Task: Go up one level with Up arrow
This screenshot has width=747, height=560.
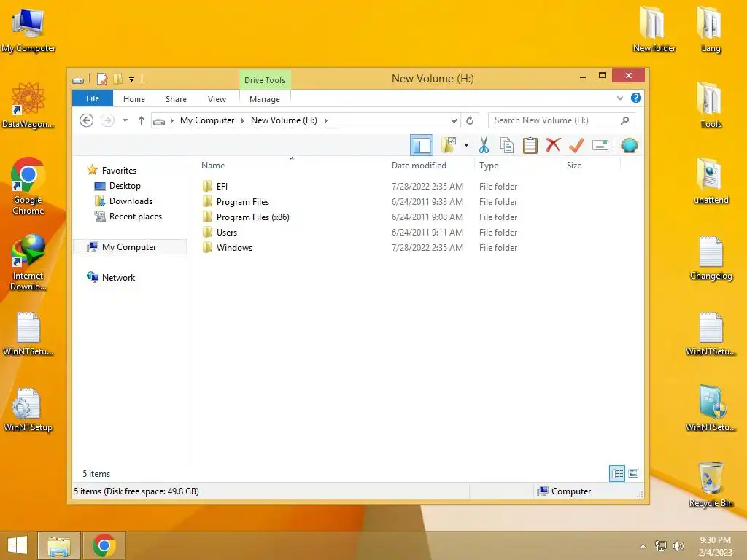Action: tap(142, 120)
